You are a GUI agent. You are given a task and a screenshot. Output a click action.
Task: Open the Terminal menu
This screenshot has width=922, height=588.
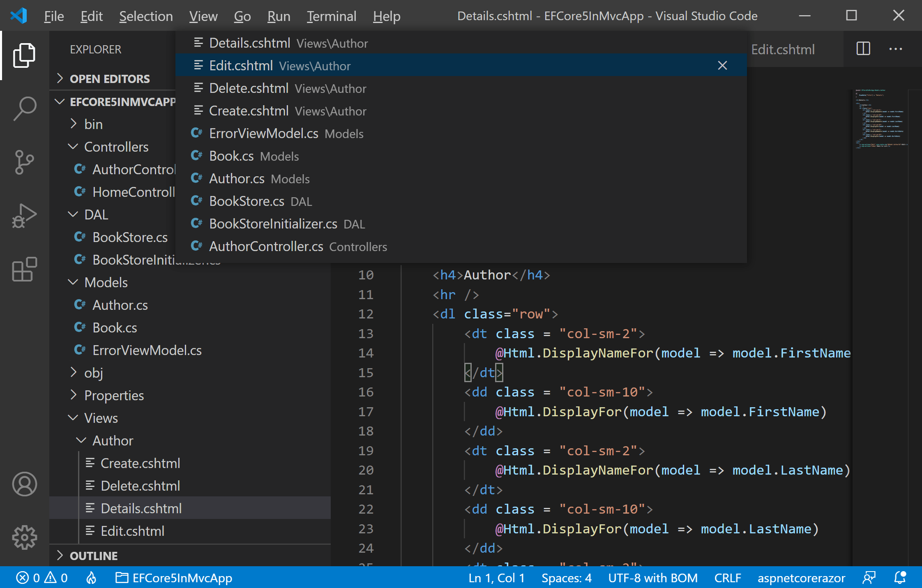[331, 16]
